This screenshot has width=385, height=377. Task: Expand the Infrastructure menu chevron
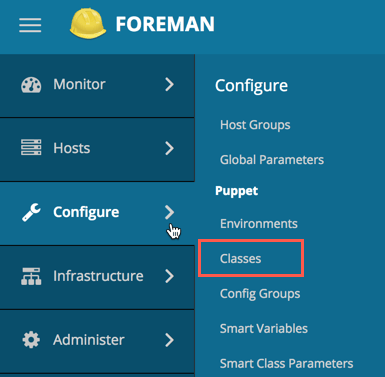(x=169, y=276)
